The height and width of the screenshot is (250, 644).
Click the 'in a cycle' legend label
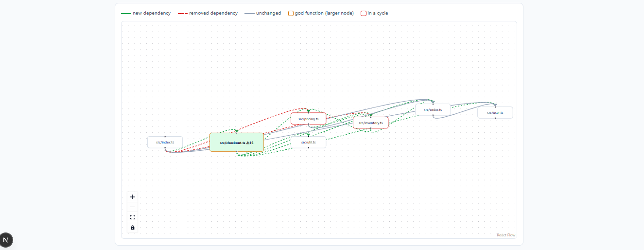(378, 13)
